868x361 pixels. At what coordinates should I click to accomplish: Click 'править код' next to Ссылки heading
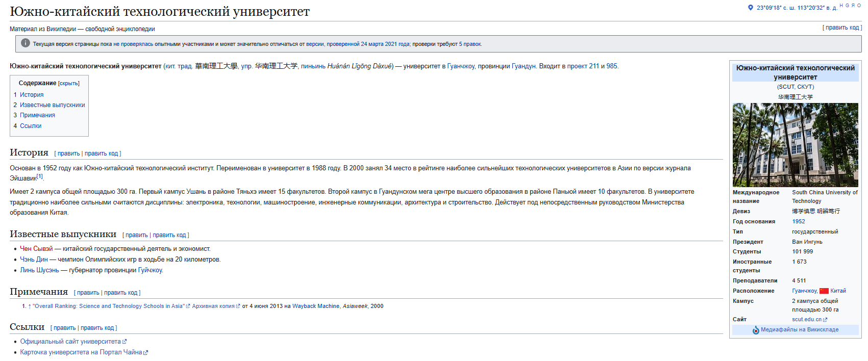(x=97, y=328)
